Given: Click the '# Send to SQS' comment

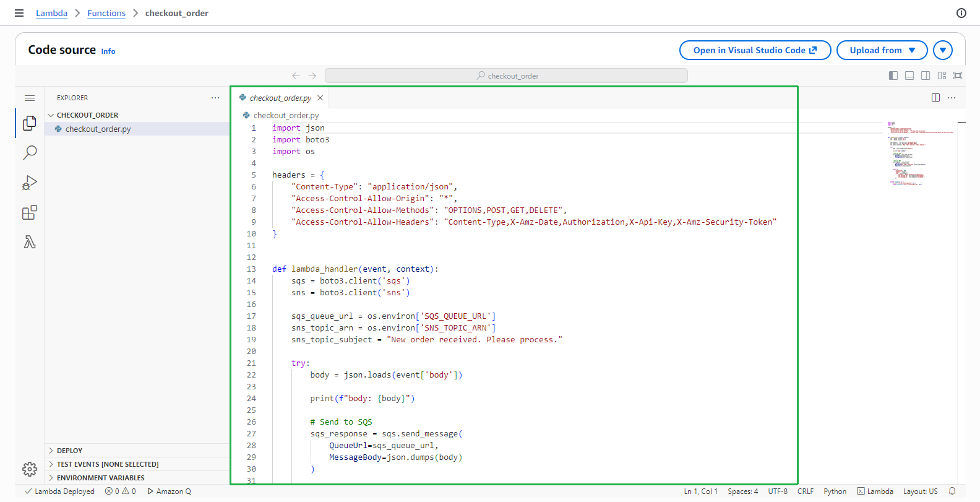Looking at the screenshot, I should (x=341, y=422).
